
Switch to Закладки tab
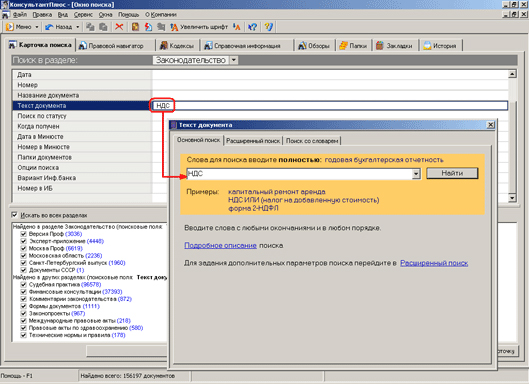click(394, 46)
